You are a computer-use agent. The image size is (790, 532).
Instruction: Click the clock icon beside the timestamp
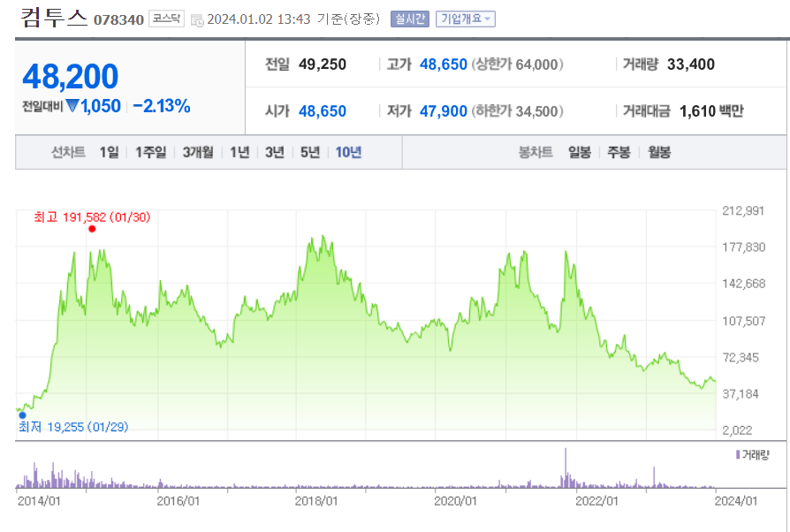(197, 20)
